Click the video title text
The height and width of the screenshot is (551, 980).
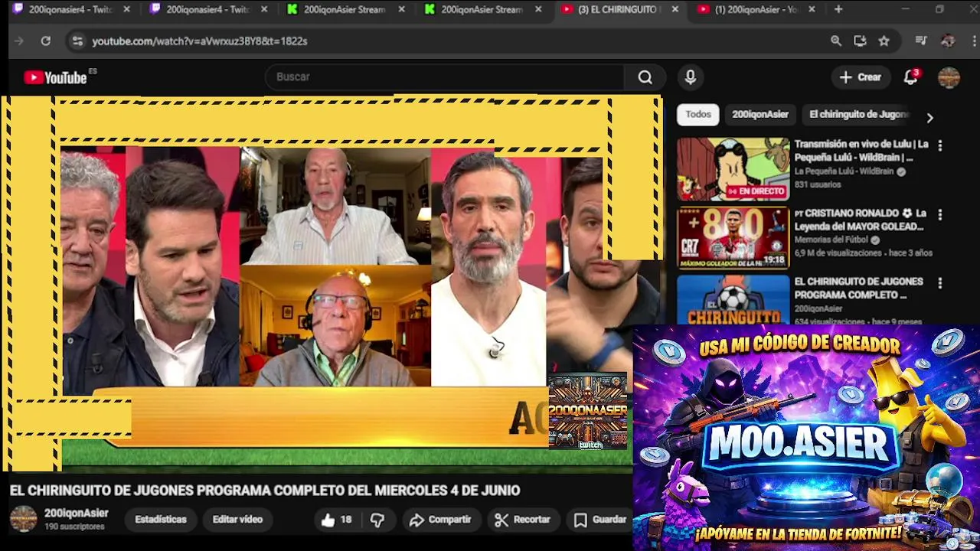pyautogui.click(x=265, y=491)
